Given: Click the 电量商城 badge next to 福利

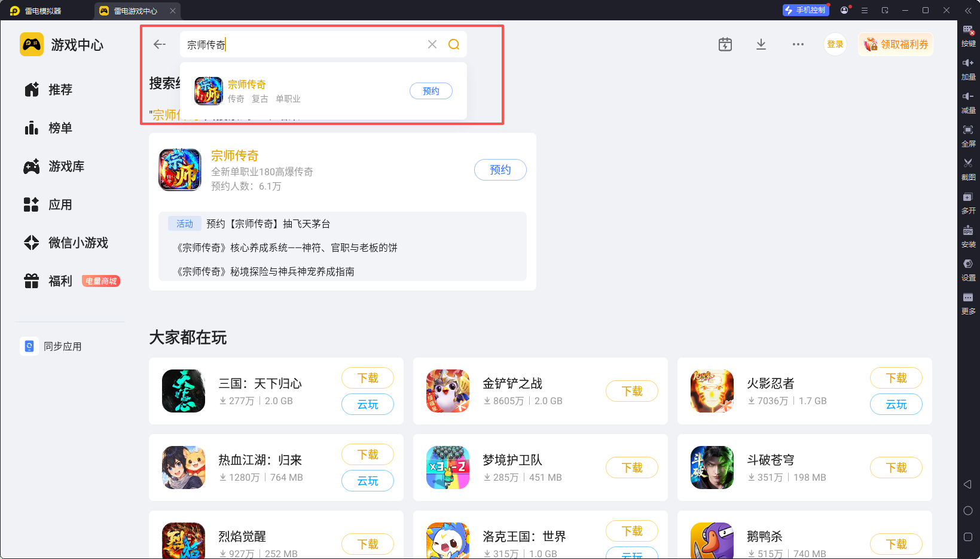Looking at the screenshot, I should pos(101,281).
